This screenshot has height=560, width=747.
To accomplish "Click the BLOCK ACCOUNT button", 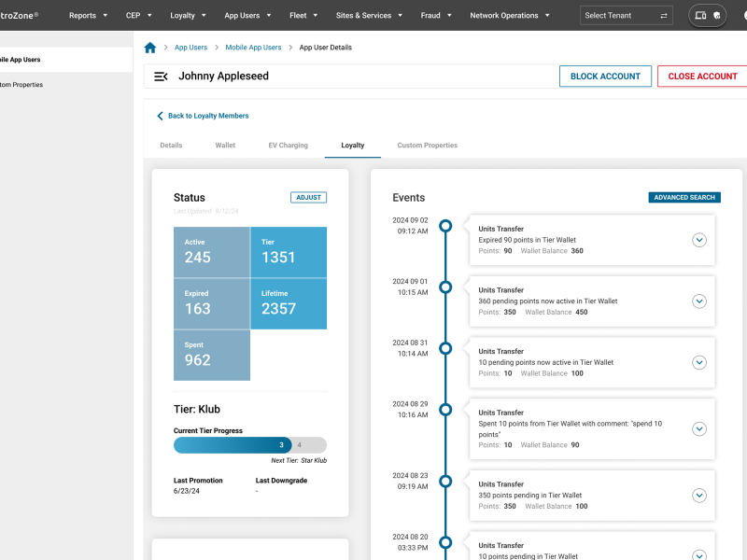I will click(605, 77).
